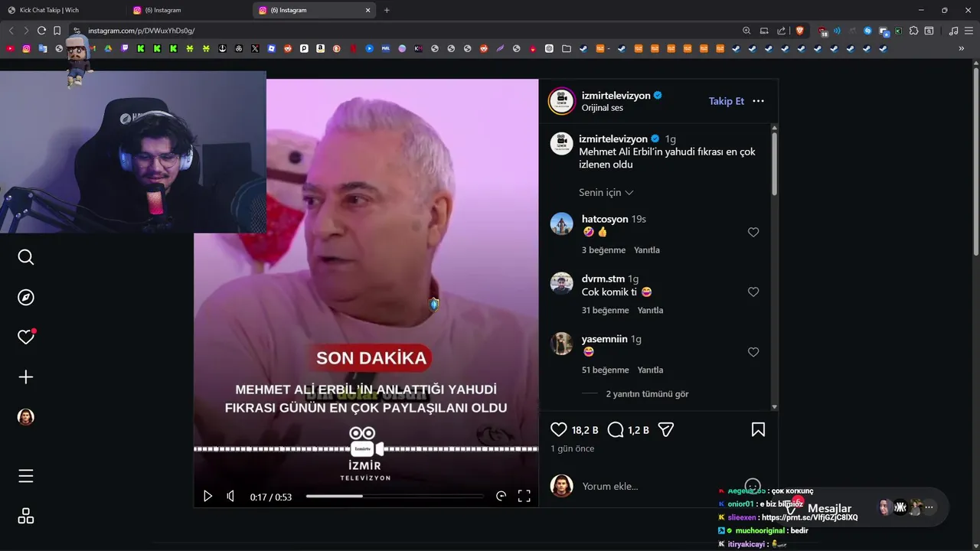Go back in browser history
980x551 pixels.
11,31
